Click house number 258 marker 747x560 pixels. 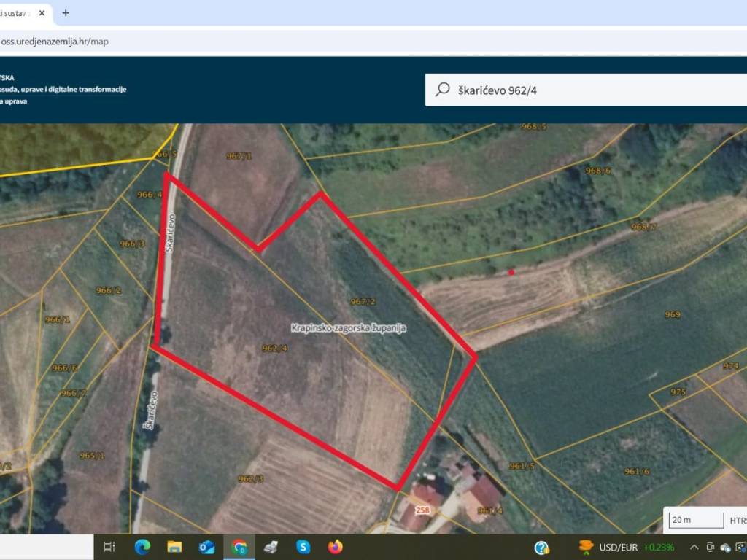tap(422, 510)
